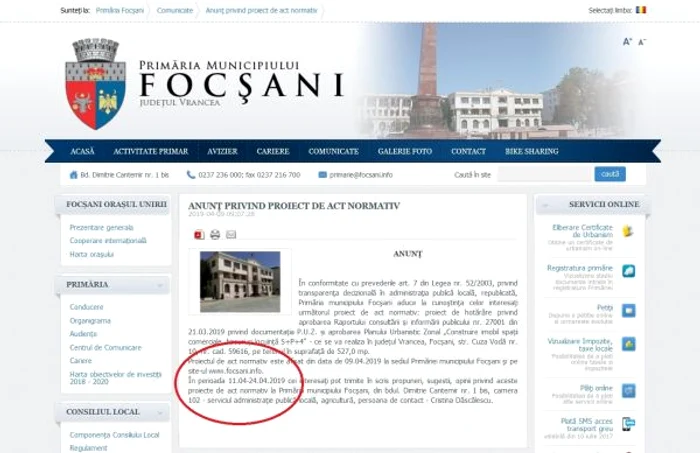Click the email envelope icon above the announcement
Image resolution: width=700 pixels, height=453 pixels.
click(x=231, y=234)
